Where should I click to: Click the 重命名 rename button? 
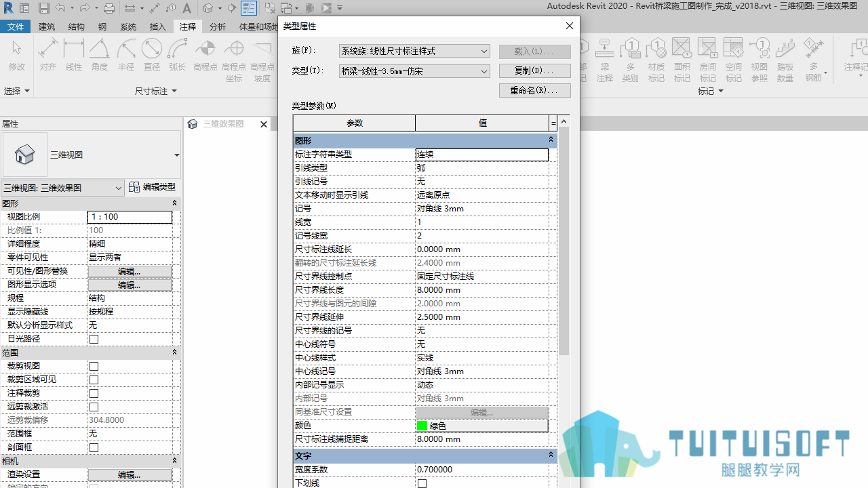(x=534, y=90)
